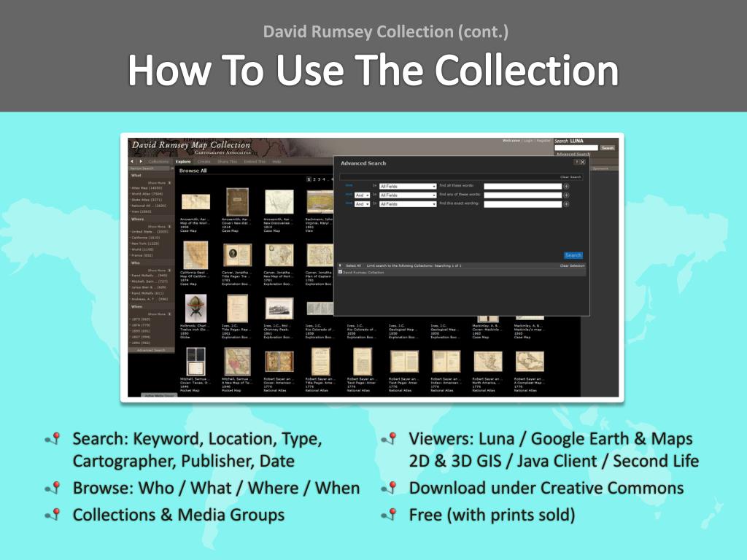Viewport: 747px width, 560px height.
Task: Open the Mitchell New Map of Texas thumbnail
Action: click(237, 362)
